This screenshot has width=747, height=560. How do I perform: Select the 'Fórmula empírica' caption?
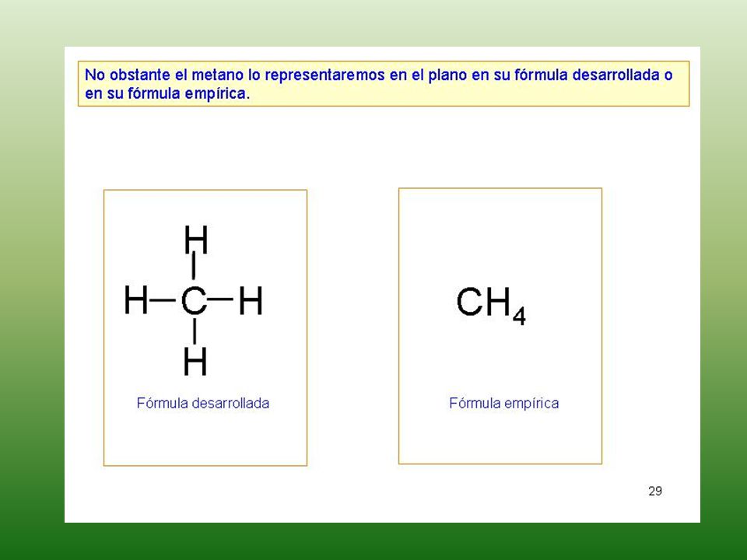click(x=503, y=404)
